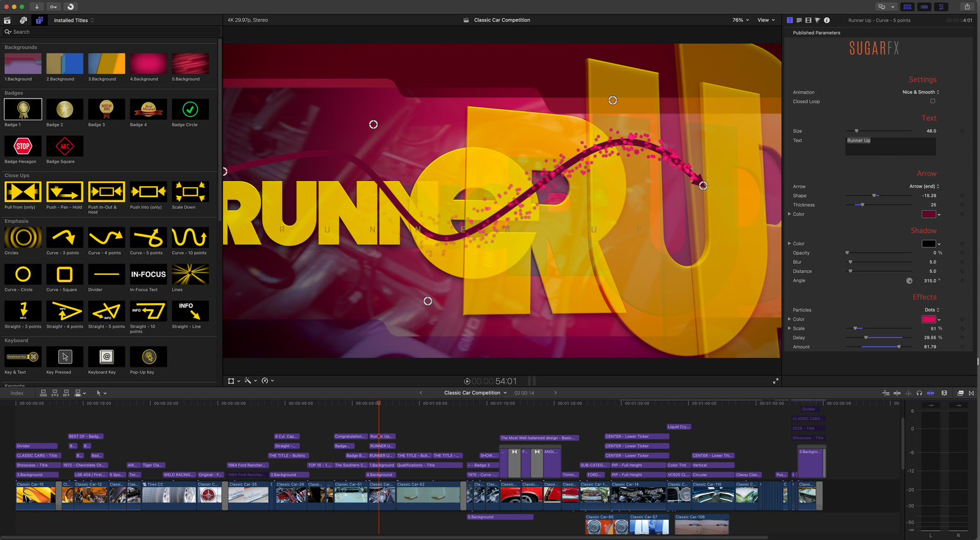Viewport: 980px width, 540px height.
Task: Click the Import Media down-arrow button
Action: click(37, 7)
